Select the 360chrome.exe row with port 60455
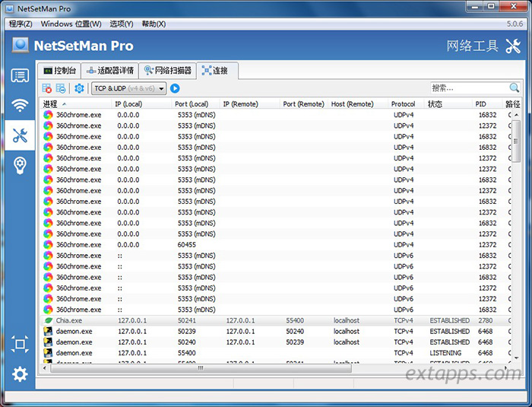The height and width of the screenshot is (407, 532). (276, 245)
